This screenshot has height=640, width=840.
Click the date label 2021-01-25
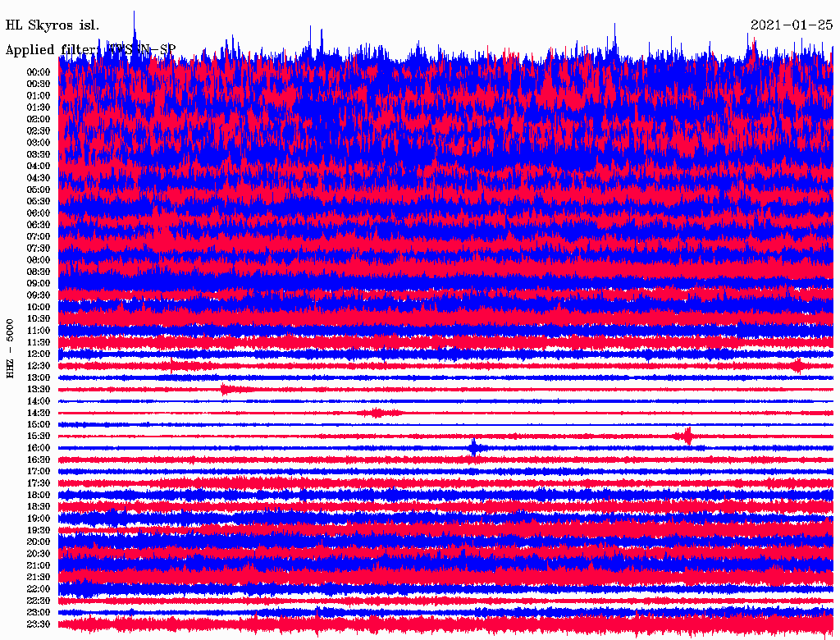click(791, 25)
